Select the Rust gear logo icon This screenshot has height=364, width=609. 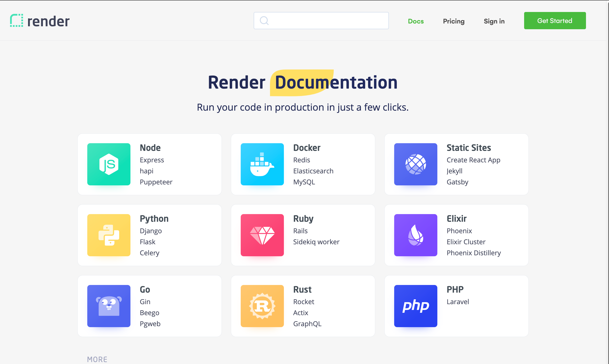(262, 306)
